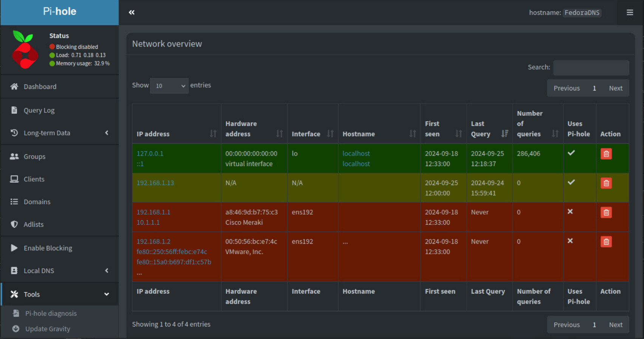Open the Query Log page
644x339 pixels.
pyautogui.click(x=39, y=110)
